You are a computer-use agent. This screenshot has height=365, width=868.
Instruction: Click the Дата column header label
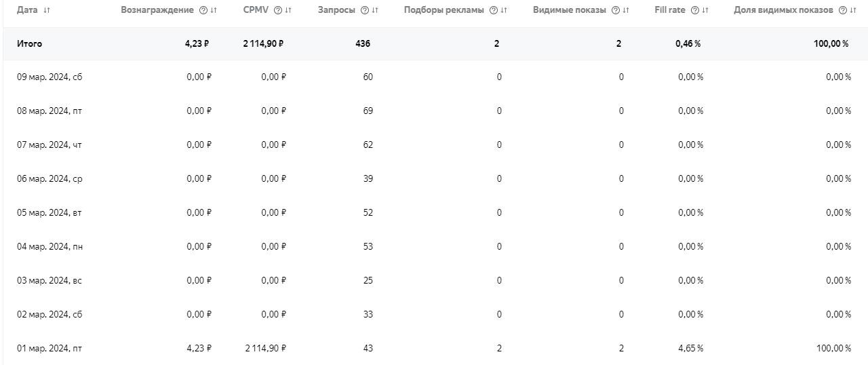pyautogui.click(x=27, y=10)
